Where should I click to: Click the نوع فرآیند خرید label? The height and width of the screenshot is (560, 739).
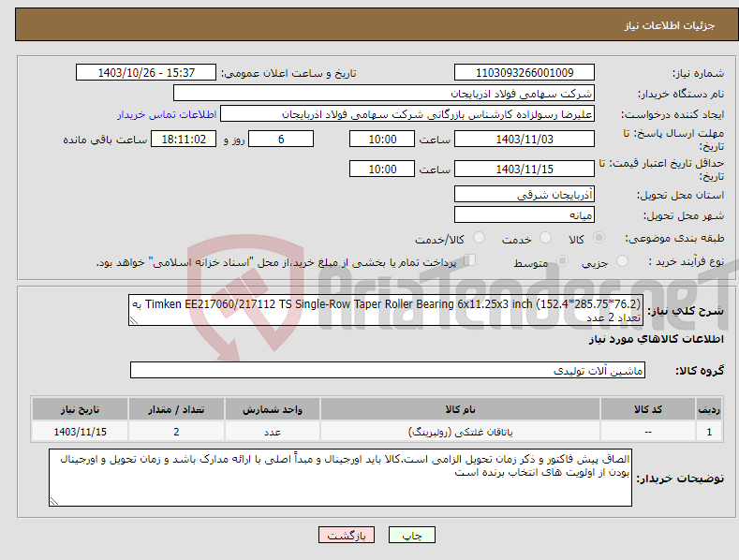click(687, 261)
